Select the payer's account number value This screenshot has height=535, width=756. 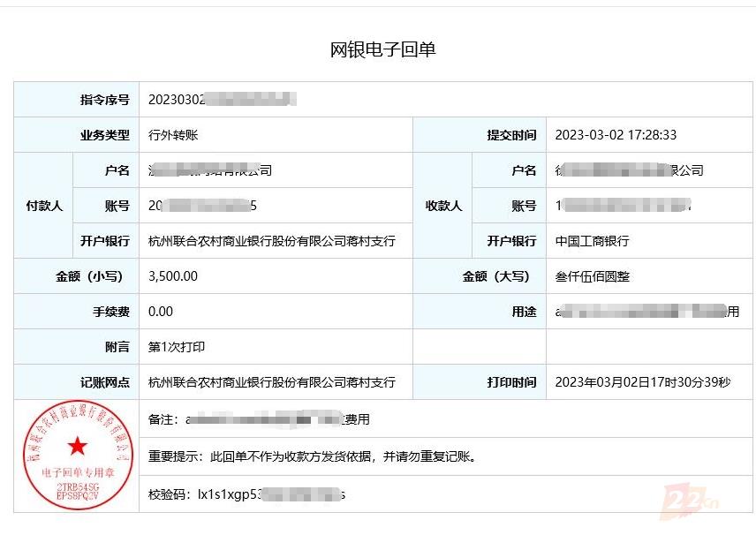point(203,206)
